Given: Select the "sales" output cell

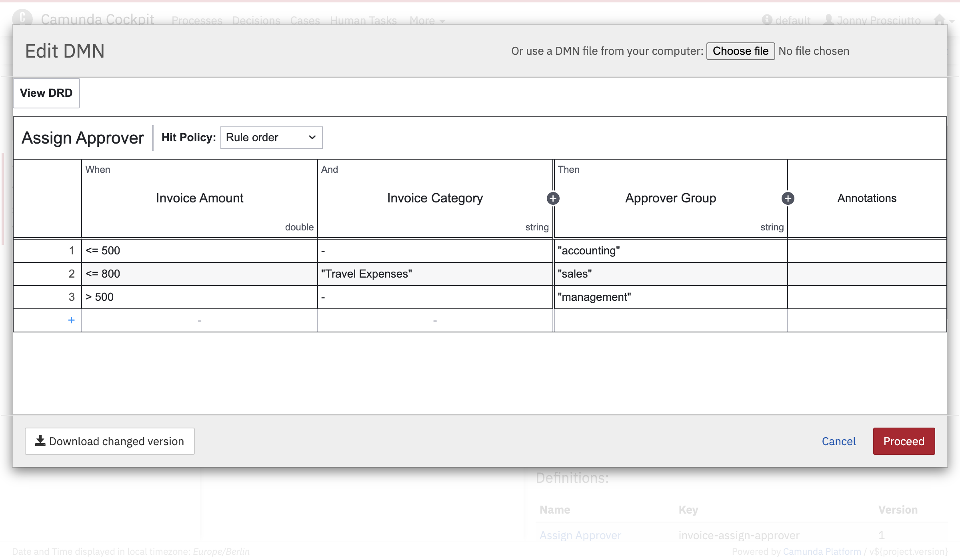Looking at the screenshot, I should [671, 274].
